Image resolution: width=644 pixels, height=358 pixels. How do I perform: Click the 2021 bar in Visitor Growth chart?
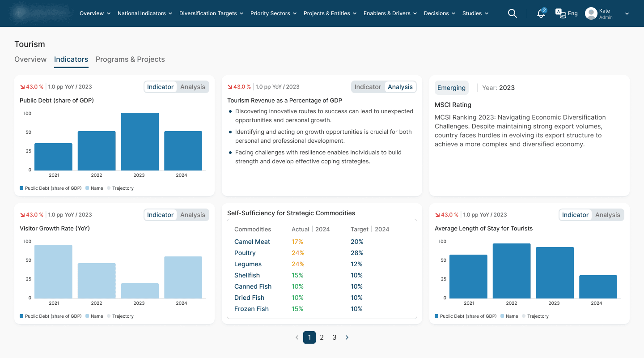click(53, 272)
